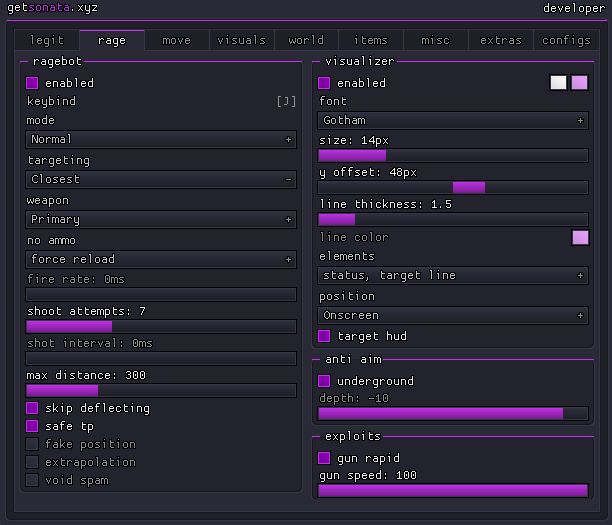Enable fake position checkbox
This screenshot has height=525, width=612.
(x=32, y=444)
